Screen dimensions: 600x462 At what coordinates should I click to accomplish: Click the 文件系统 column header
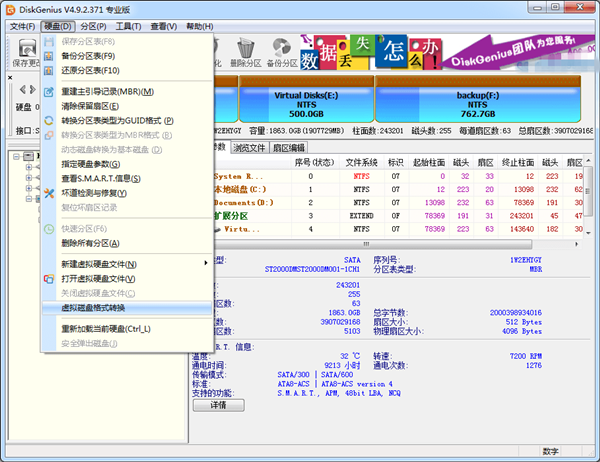point(361,163)
